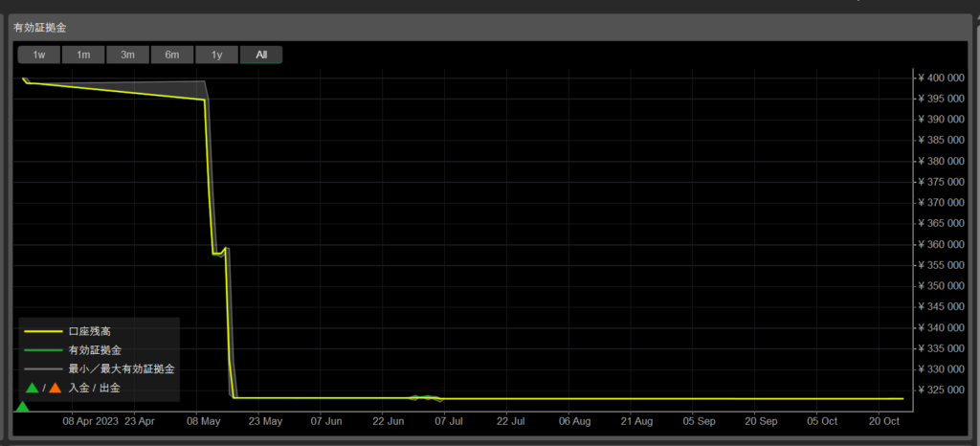Set the chart range to 1y
This screenshot has height=446, width=980.
216,55
